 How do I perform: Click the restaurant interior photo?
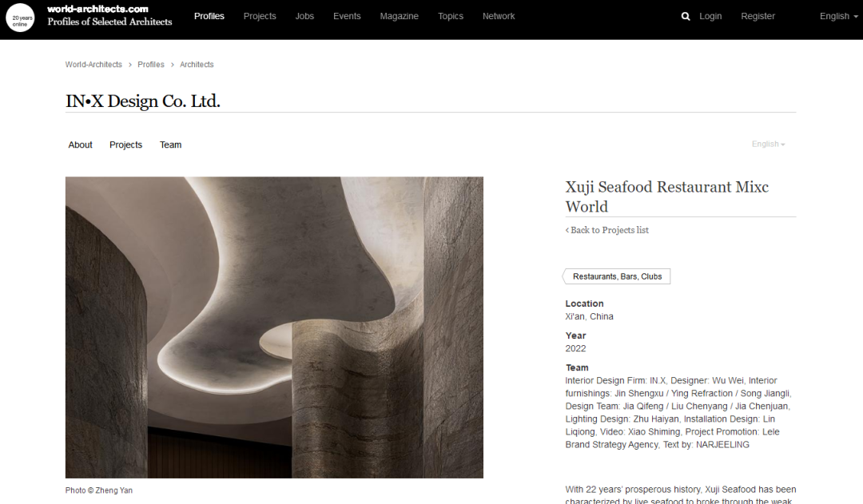[x=274, y=327]
